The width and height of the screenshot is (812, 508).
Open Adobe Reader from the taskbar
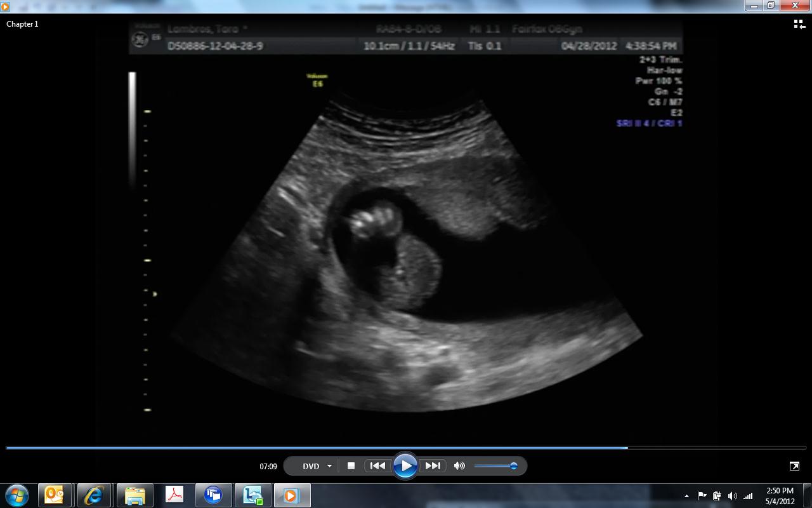click(x=174, y=495)
